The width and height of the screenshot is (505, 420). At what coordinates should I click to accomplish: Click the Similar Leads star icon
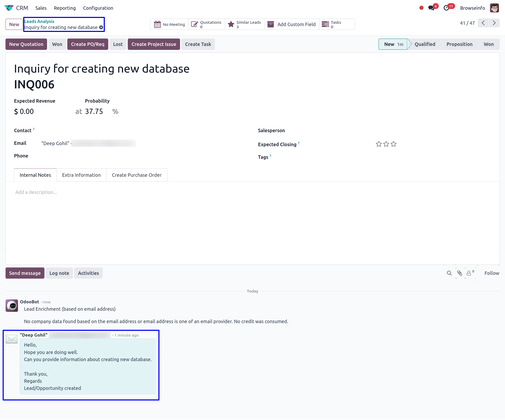pos(231,24)
